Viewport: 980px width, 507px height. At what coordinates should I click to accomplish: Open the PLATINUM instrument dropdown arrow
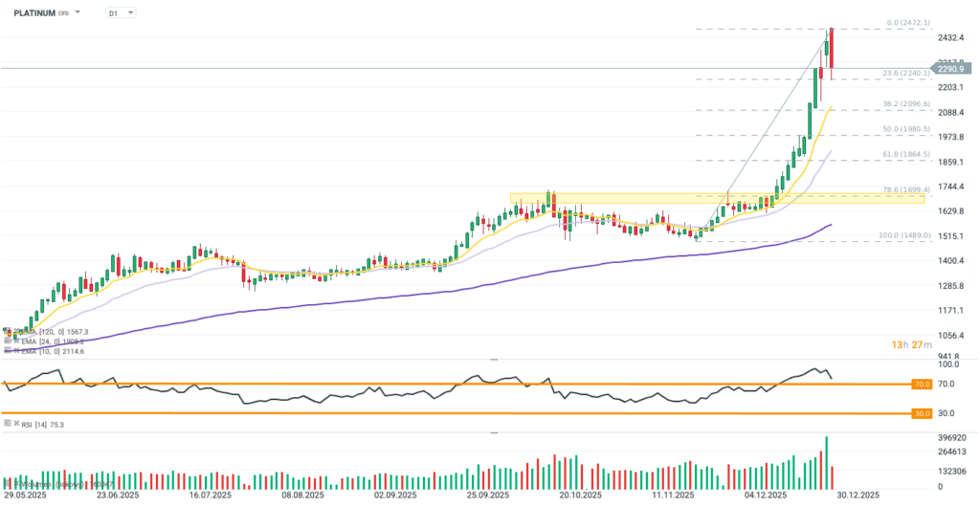pyautogui.click(x=78, y=13)
